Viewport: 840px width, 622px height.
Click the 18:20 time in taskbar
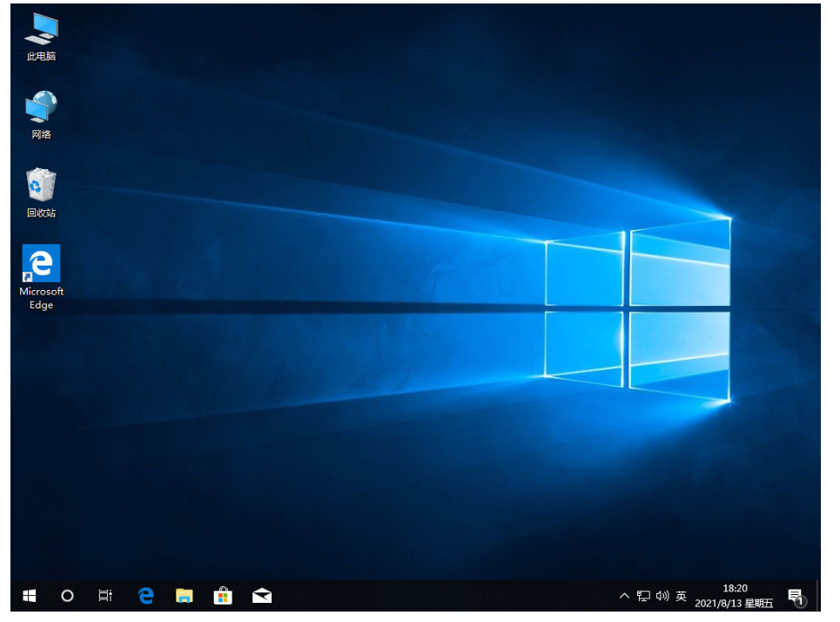(735, 589)
